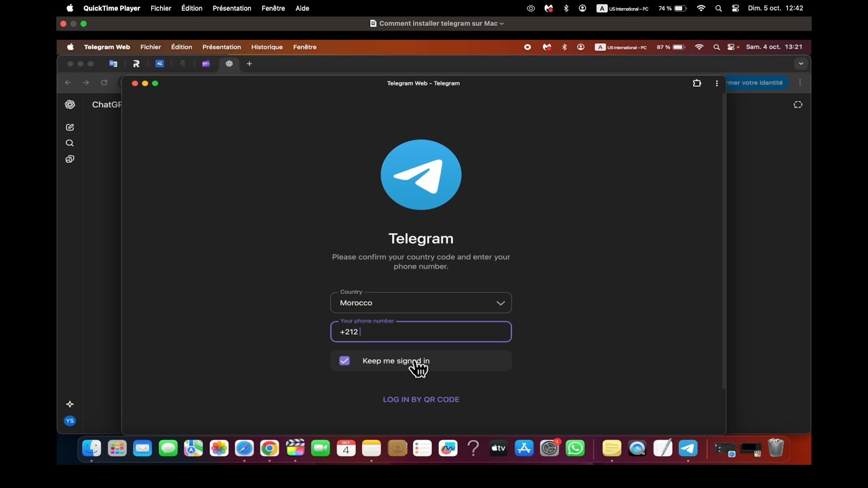This screenshot has width=868, height=488.
Task: Open the Trash in the Dock
Action: click(x=776, y=448)
